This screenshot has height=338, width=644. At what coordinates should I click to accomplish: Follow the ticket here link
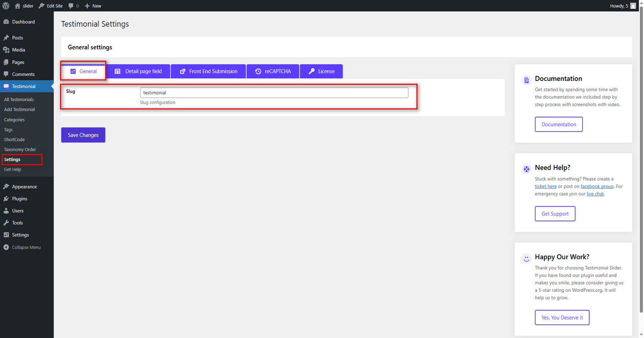(x=546, y=186)
